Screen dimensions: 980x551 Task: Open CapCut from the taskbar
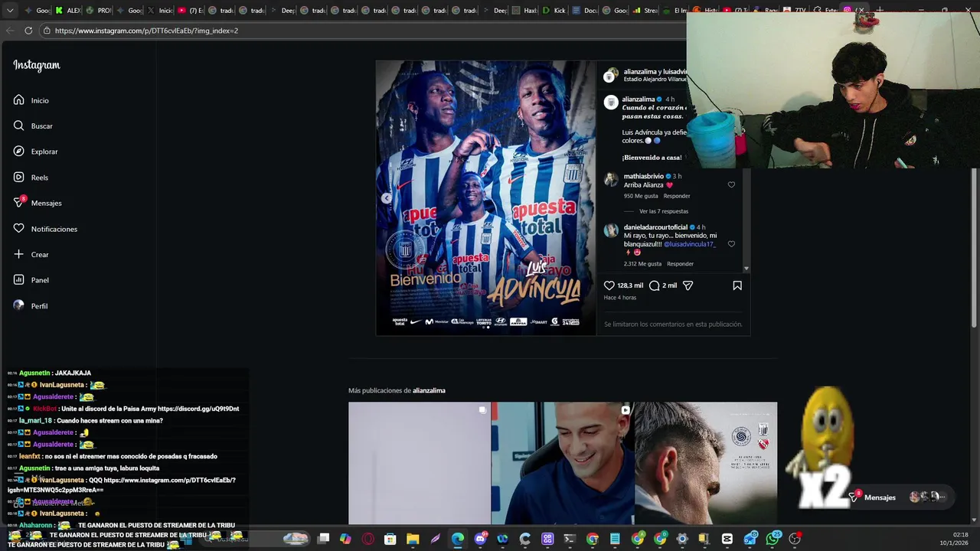coord(727,539)
